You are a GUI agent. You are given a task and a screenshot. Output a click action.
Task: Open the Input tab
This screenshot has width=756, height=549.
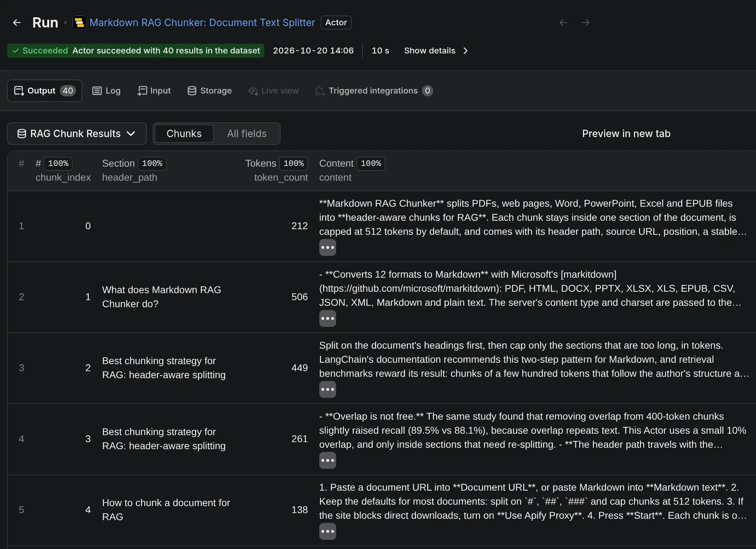pyautogui.click(x=154, y=91)
